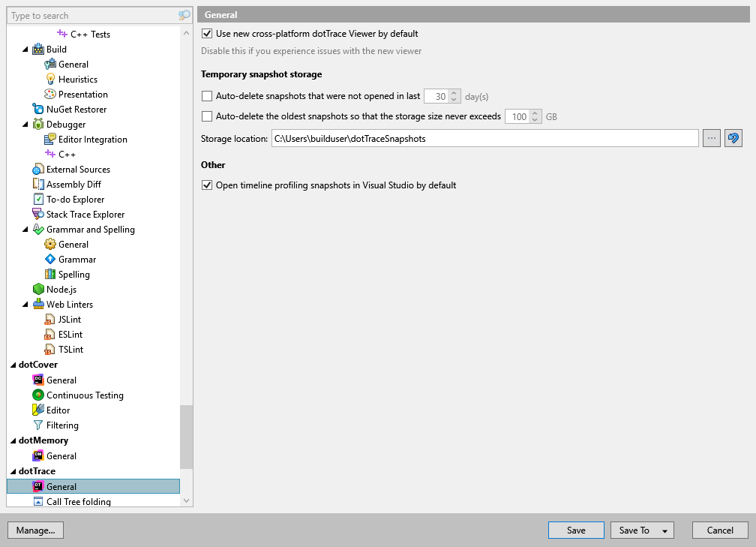Click the External Sources globe icon
Image resolution: width=756 pixels, height=547 pixels.
pos(38,170)
